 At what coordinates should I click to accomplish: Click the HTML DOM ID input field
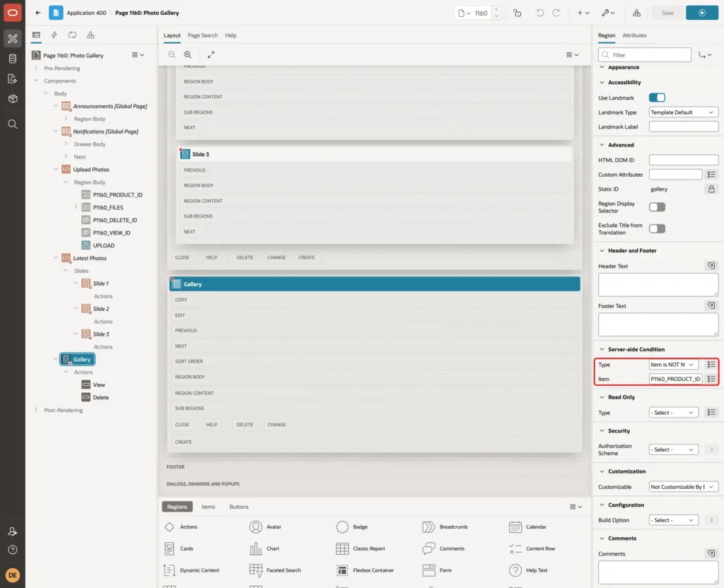684,160
